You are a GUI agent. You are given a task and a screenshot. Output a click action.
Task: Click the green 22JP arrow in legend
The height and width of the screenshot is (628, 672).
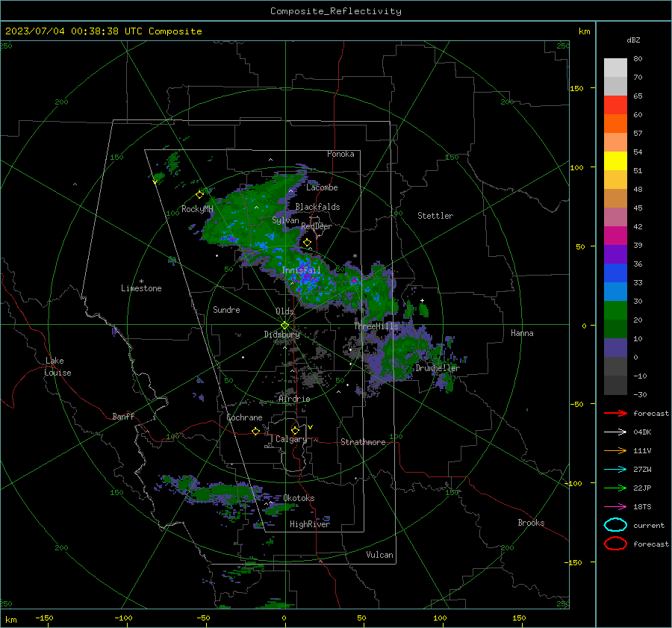tap(615, 488)
